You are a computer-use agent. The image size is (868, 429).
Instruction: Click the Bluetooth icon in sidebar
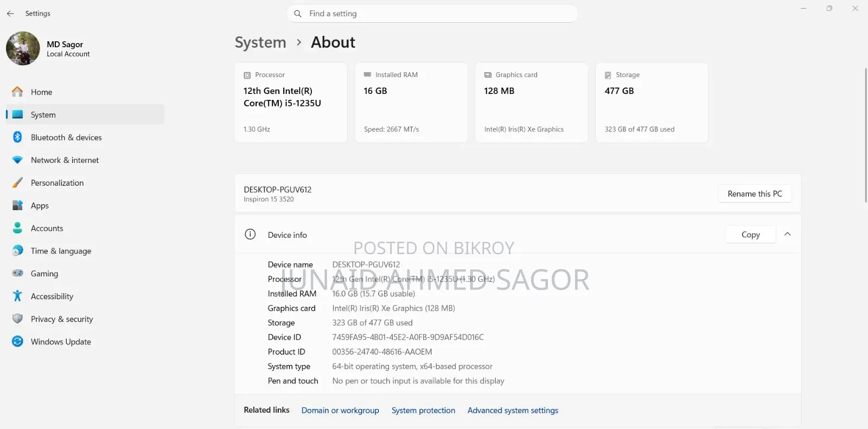17,137
